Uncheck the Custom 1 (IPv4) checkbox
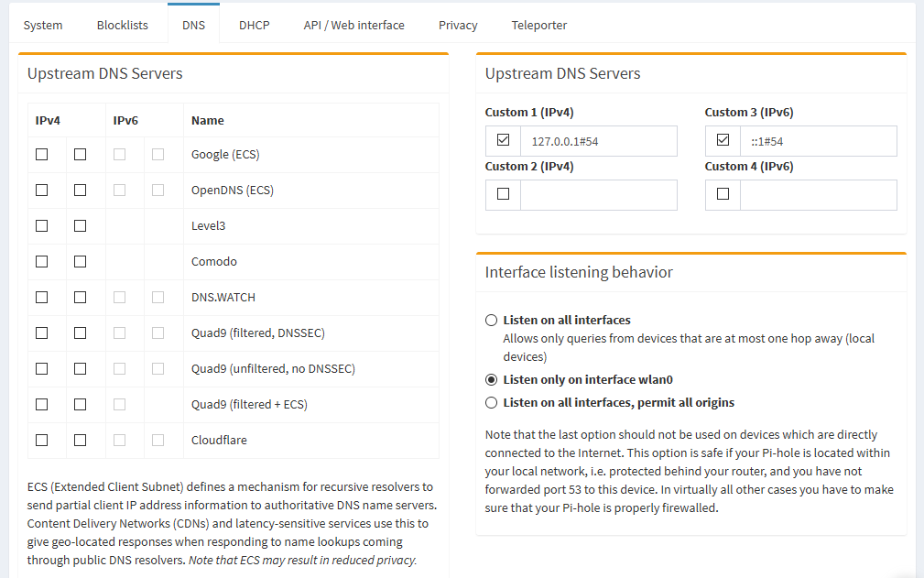The image size is (924, 578). click(x=503, y=139)
